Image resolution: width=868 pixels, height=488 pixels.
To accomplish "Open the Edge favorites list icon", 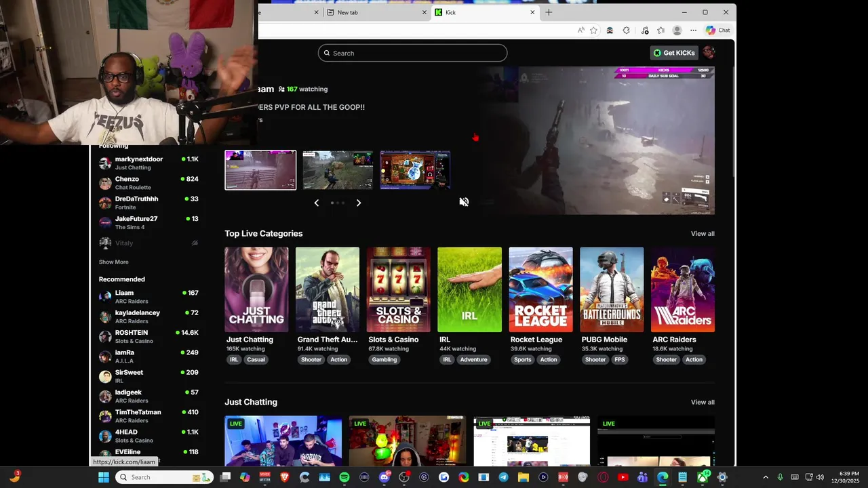I will (661, 30).
